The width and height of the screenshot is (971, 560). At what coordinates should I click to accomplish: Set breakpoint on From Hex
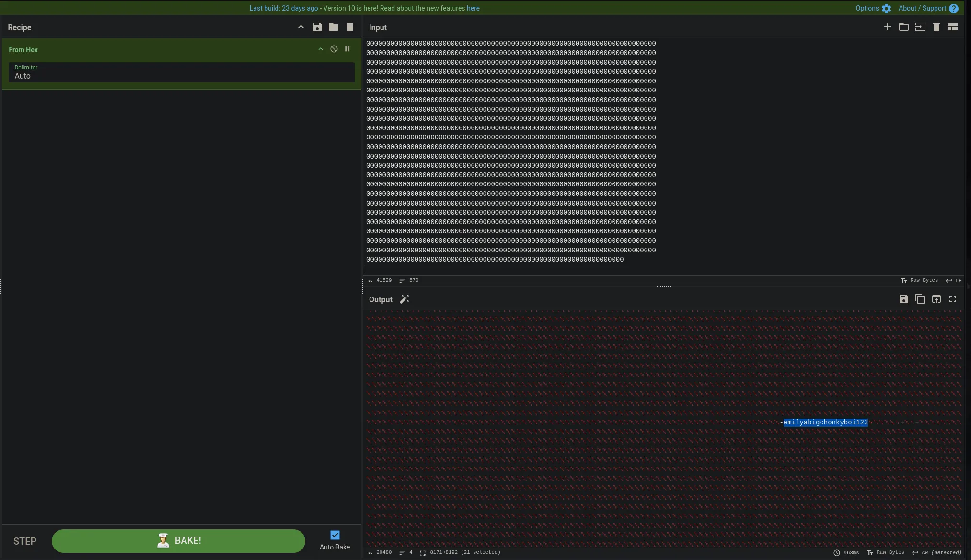[x=347, y=49]
